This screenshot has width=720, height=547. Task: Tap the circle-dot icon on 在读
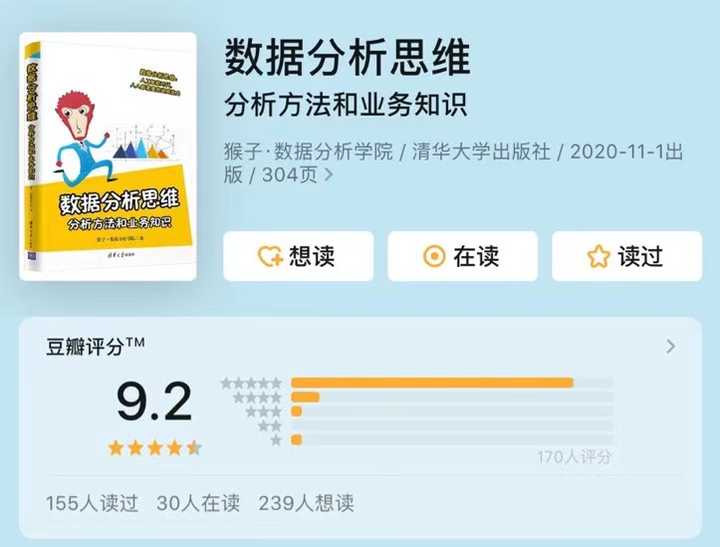click(x=434, y=256)
